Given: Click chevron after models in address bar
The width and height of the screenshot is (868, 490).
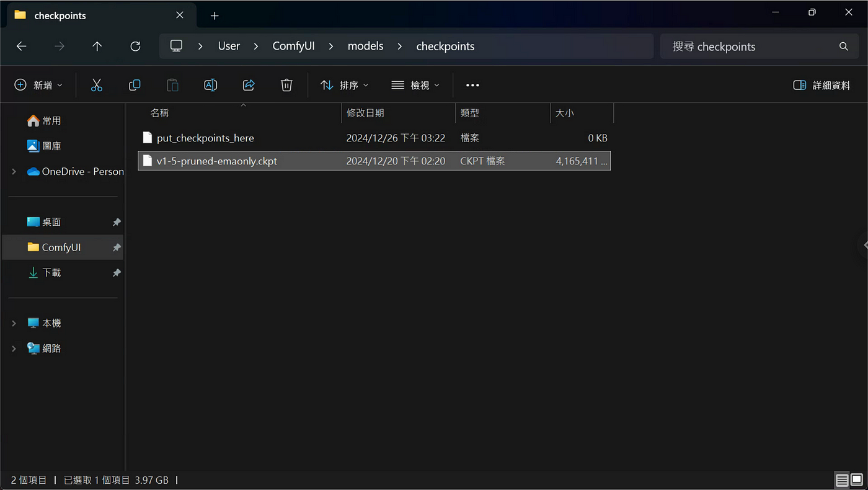Looking at the screenshot, I should pyautogui.click(x=400, y=47).
